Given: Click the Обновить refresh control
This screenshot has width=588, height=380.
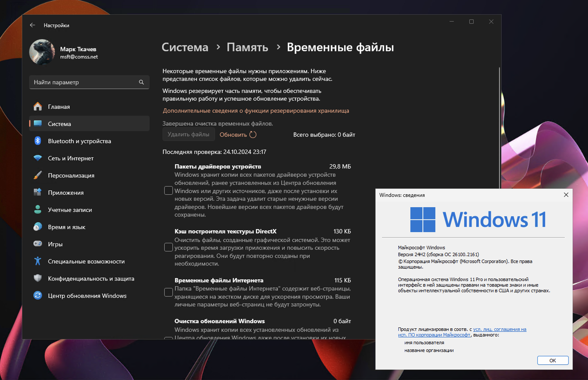Looking at the screenshot, I should 234,134.
